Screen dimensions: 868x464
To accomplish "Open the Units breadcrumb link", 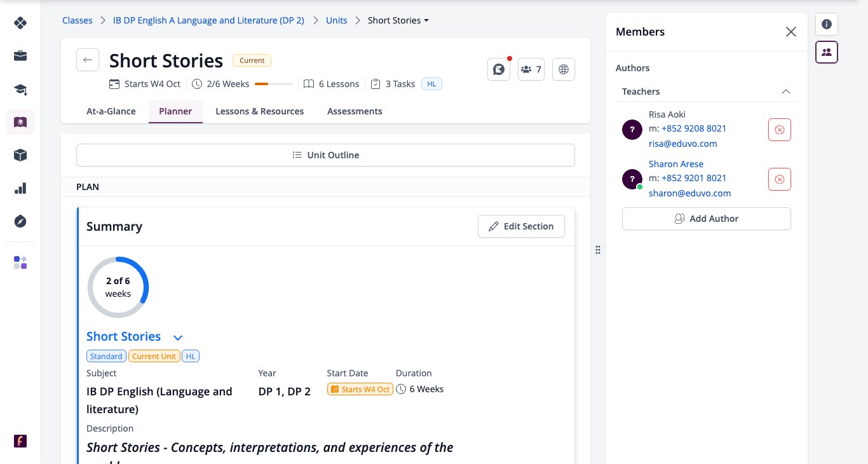I will tap(337, 20).
